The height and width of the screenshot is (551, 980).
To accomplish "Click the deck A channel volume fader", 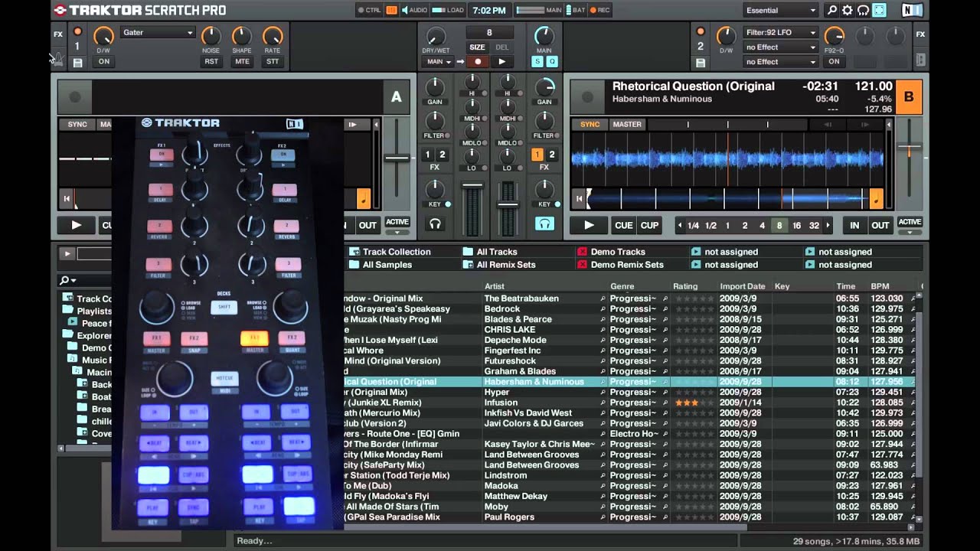I will (x=472, y=185).
